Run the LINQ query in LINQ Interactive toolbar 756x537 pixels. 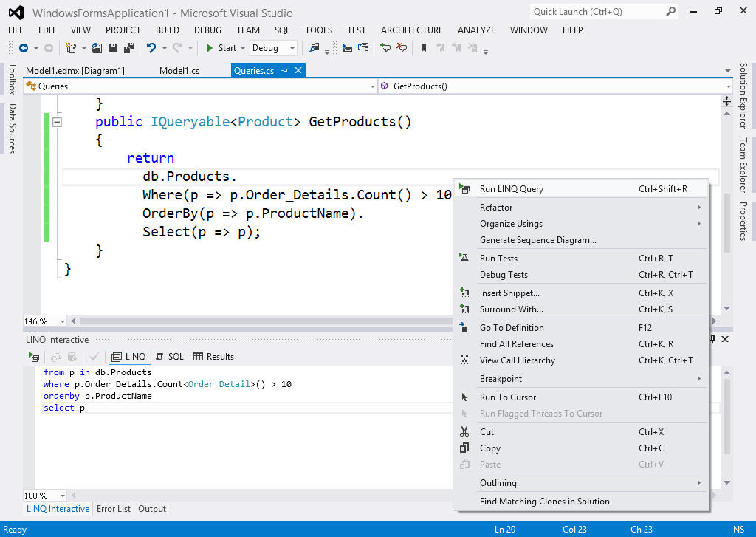coord(34,356)
